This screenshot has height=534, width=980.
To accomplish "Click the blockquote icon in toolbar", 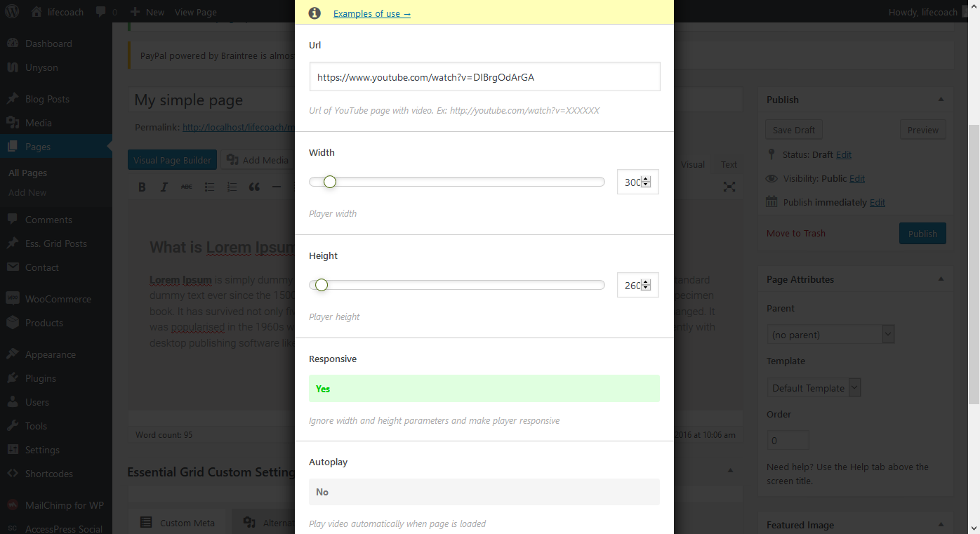I will pyautogui.click(x=254, y=187).
